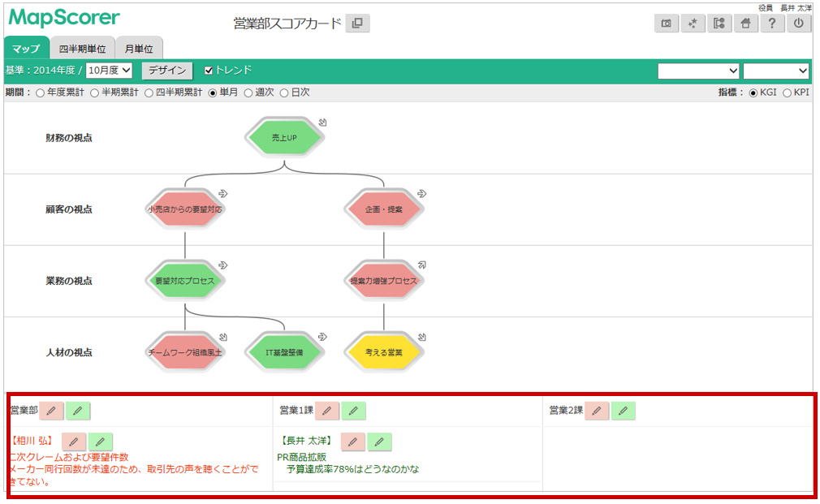Select the 半期累計 period radio button

click(x=95, y=93)
